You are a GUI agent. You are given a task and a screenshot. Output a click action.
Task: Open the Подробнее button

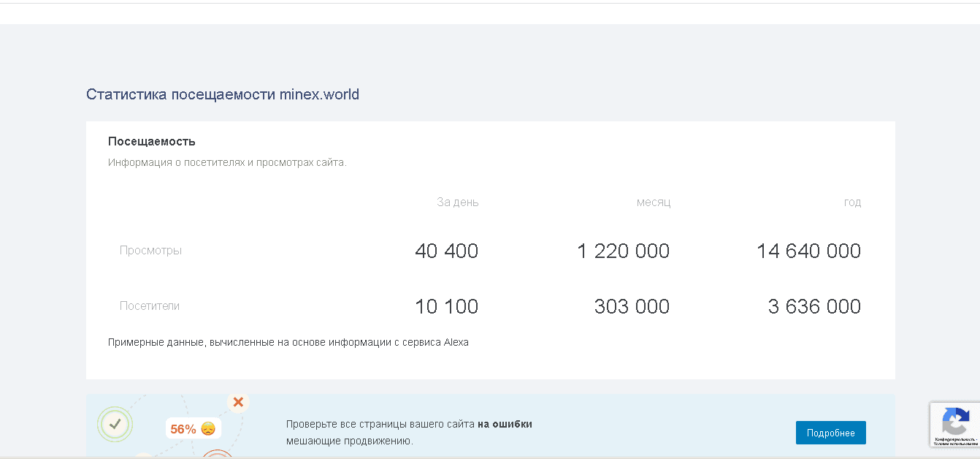(831, 433)
